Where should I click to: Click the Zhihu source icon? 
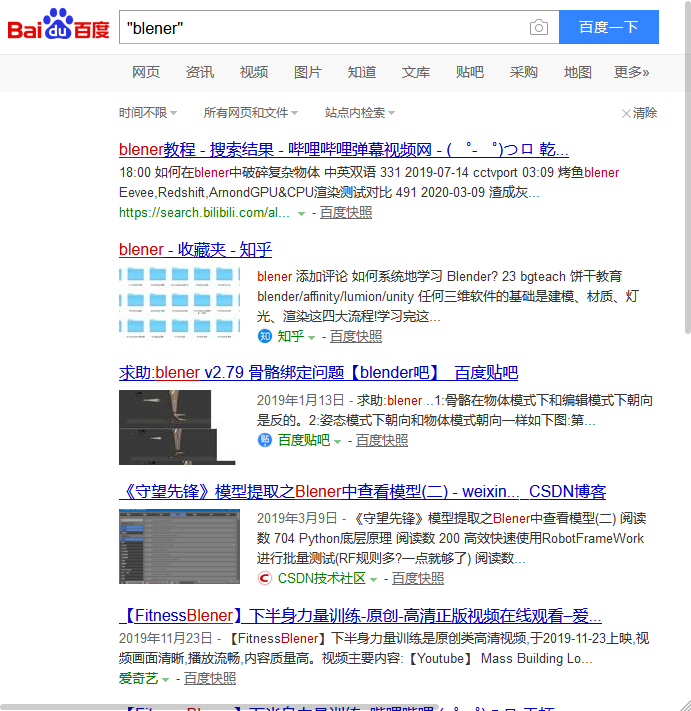(x=265, y=336)
